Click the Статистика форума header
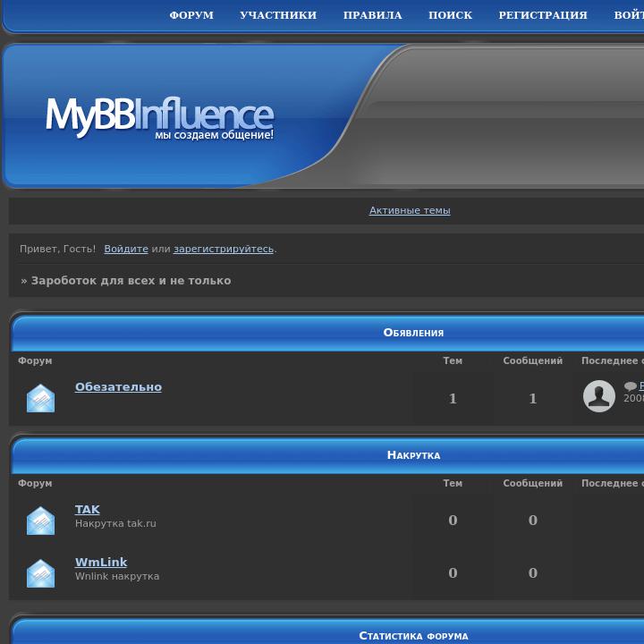The image size is (644, 644). point(413,636)
